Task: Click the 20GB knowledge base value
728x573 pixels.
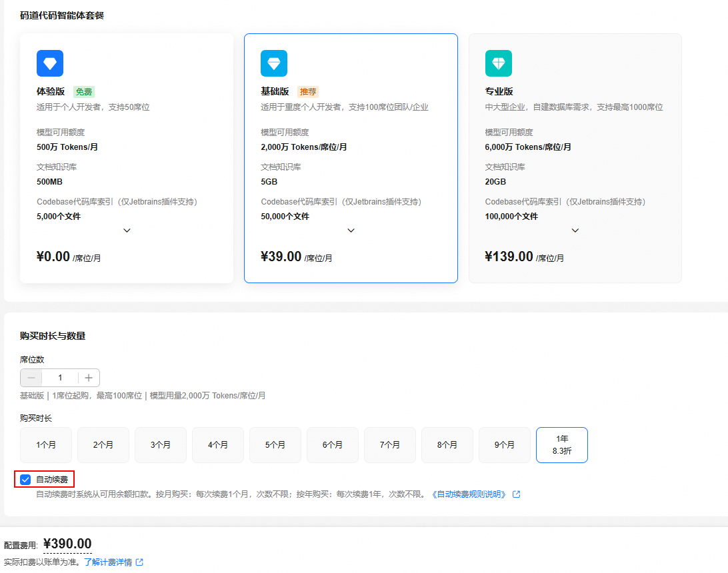Action: pyautogui.click(x=495, y=182)
